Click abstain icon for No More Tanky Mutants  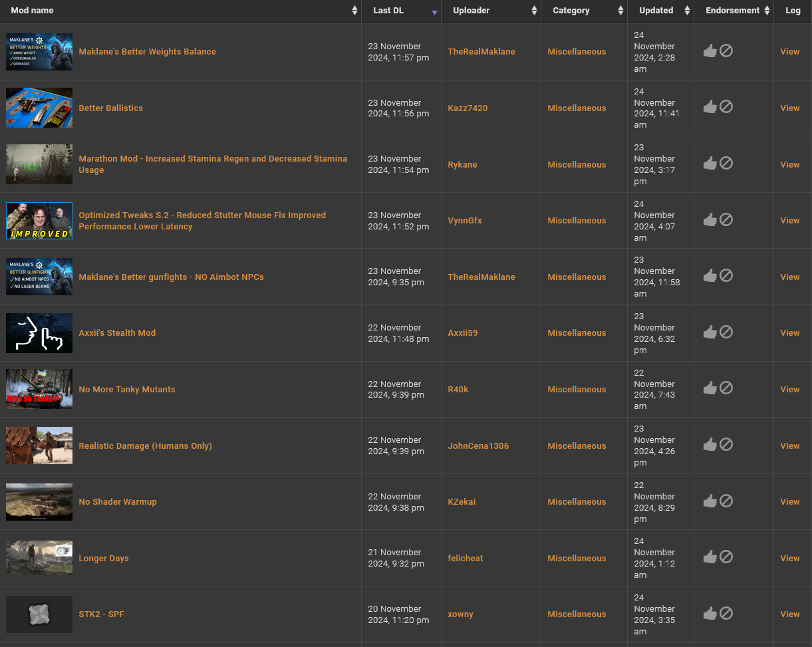(726, 388)
